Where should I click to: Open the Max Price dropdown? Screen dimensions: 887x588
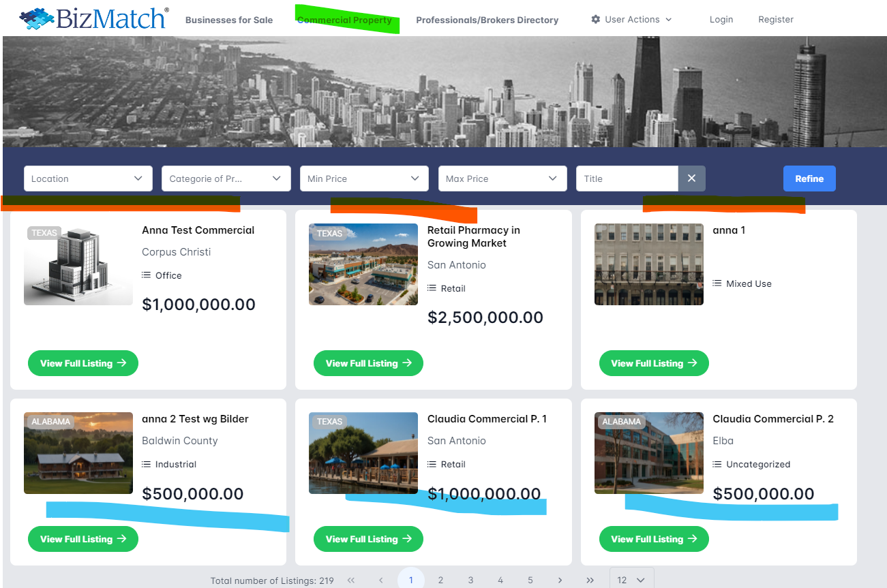coord(502,179)
